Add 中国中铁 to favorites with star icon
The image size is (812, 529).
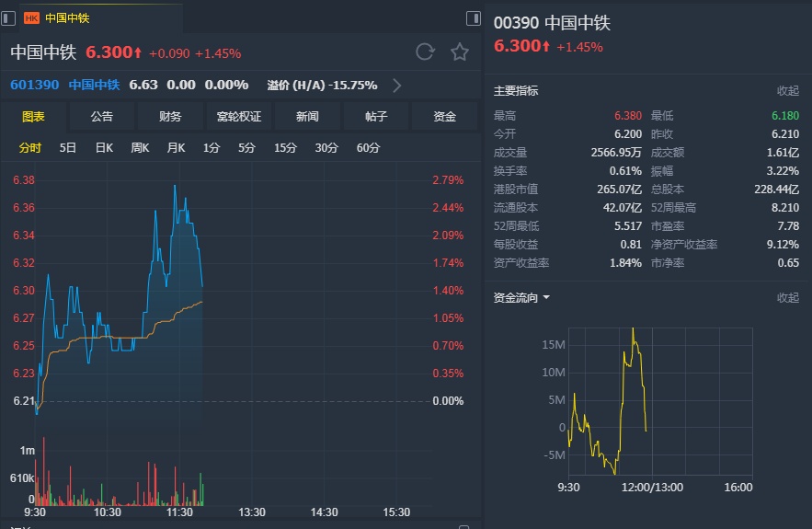click(x=459, y=52)
